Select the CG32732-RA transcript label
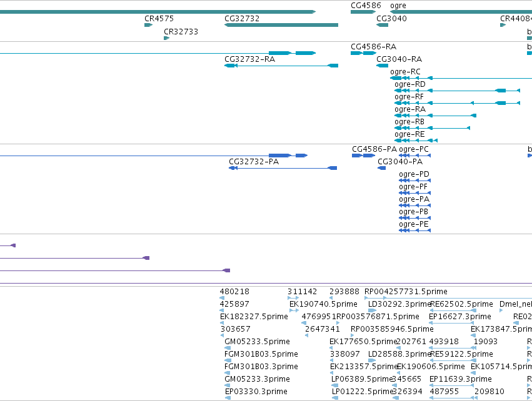This screenshot has height=401, width=532. pyautogui.click(x=249, y=59)
